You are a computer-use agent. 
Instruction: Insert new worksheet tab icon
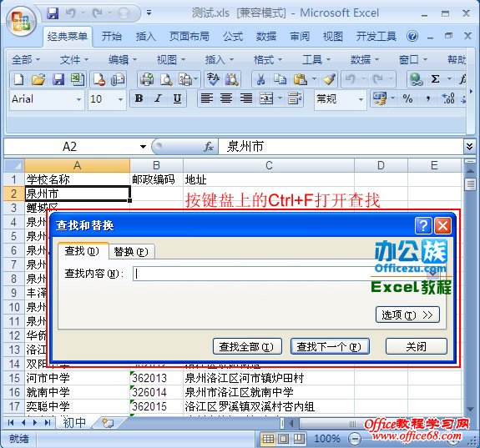(x=108, y=423)
